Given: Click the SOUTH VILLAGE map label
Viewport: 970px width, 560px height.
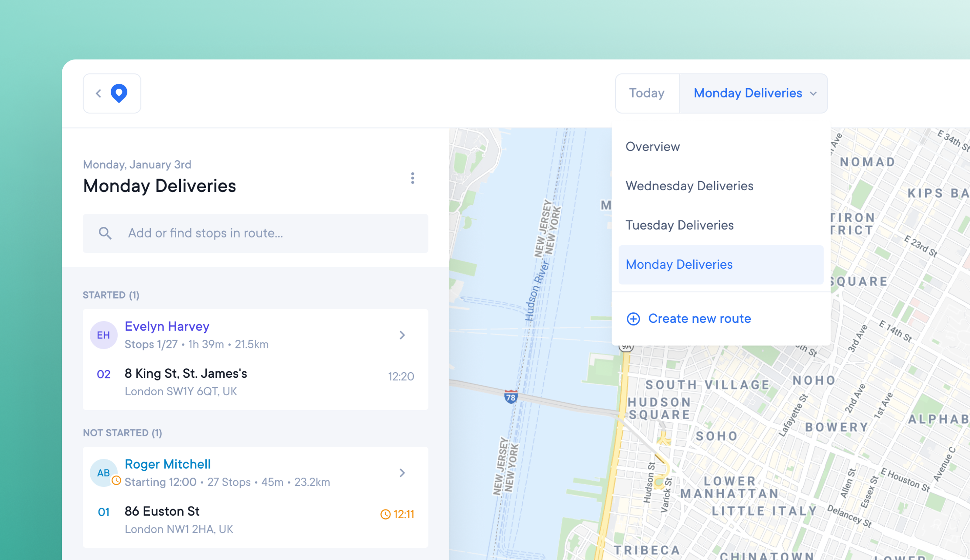Looking at the screenshot, I should tap(708, 385).
